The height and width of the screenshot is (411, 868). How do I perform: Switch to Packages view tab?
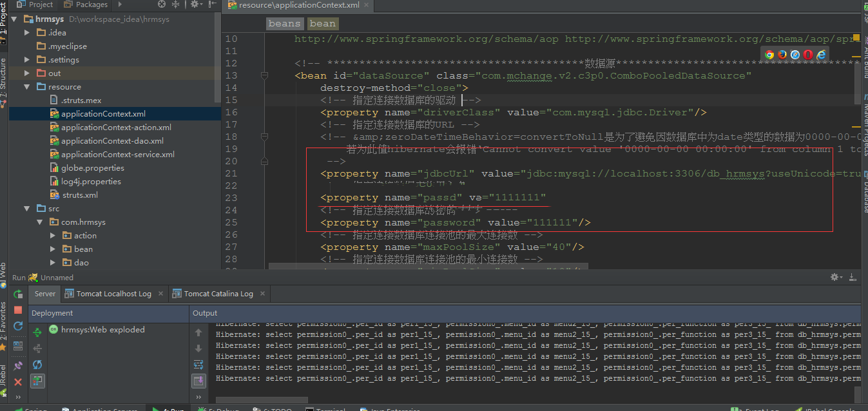(86, 5)
